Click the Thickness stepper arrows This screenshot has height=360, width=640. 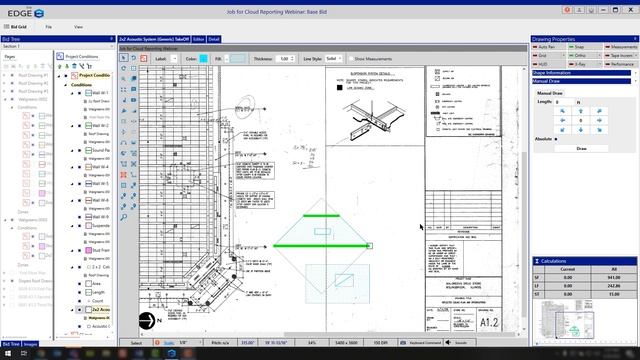292,59
